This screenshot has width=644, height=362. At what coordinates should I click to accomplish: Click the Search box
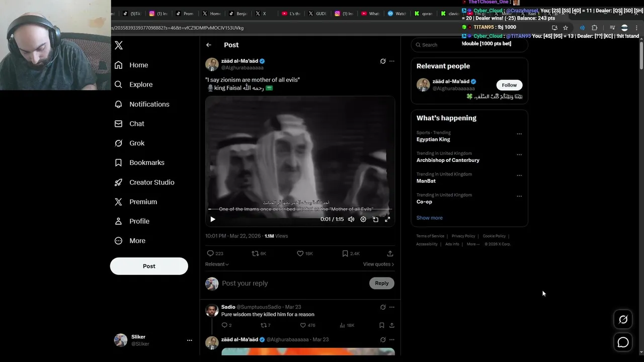[x=469, y=45]
